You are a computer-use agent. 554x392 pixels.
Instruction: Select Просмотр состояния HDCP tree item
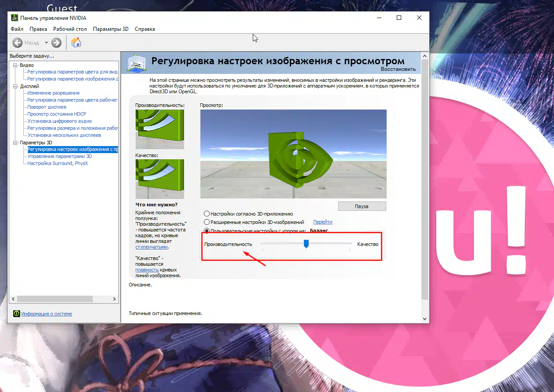(56, 114)
